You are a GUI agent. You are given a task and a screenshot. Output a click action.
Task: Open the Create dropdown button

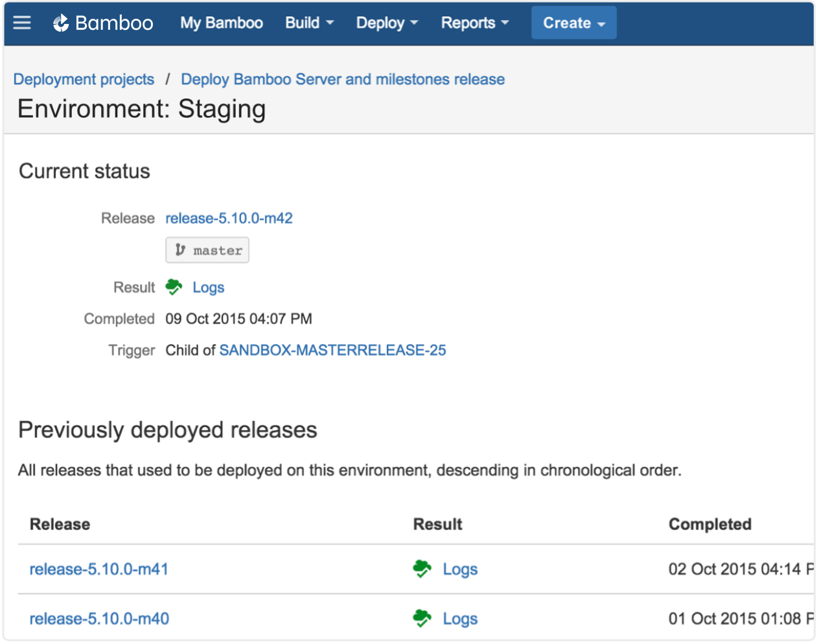coord(574,23)
